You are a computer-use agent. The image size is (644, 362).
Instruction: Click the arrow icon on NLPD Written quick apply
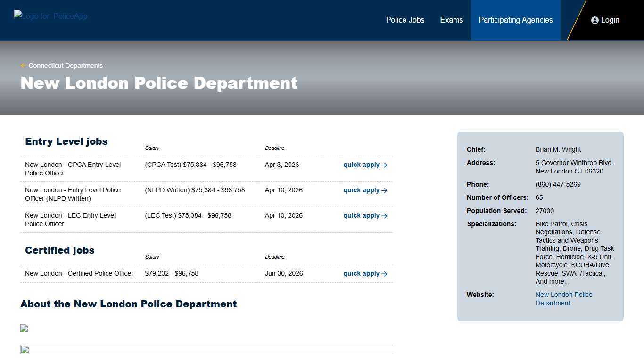tap(384, 190)
